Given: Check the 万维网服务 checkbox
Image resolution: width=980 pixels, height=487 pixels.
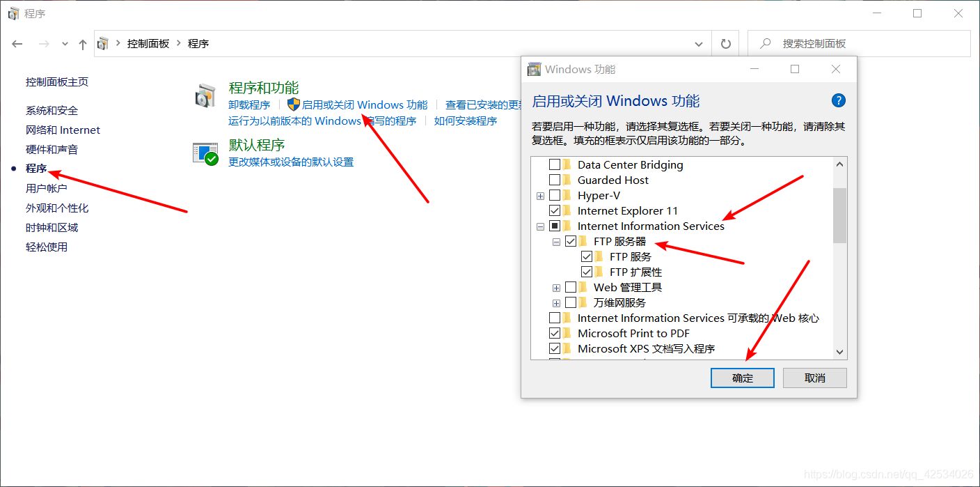Looking at the screenshot, I should click(x=571, y=302).
